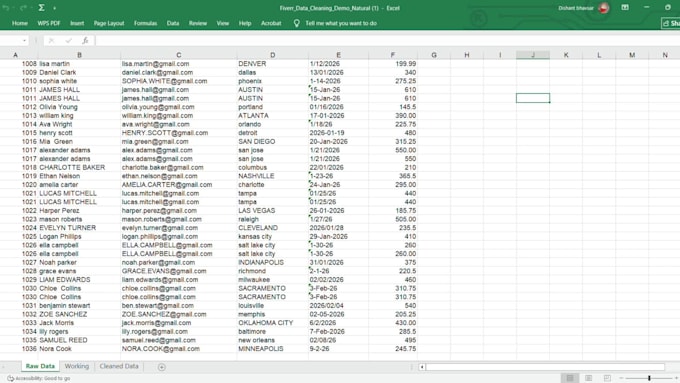The height and width of the screenshot is (383, 680).
Task: Switch to the Insert tab
Action: [77, 23]
